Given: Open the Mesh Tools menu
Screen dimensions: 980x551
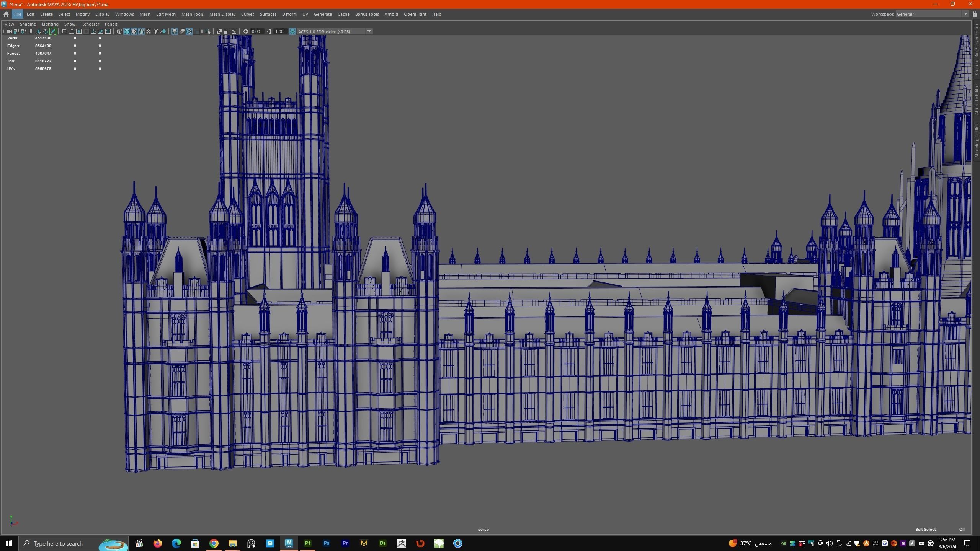Looking at the screenshot, I should pos(192,14).
